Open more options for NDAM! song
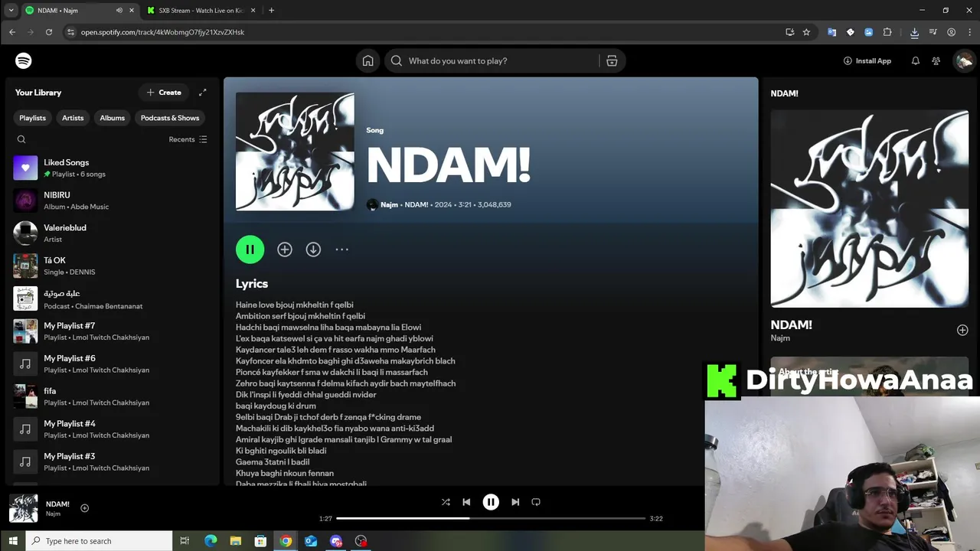This screenshot has width=980, height=551. pyautogui.click(x=342, y=249)
